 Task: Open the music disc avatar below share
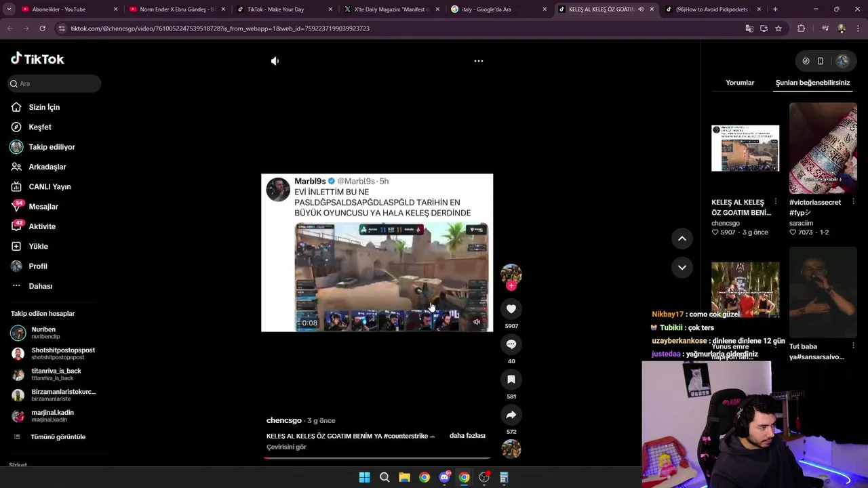[511, 449]
